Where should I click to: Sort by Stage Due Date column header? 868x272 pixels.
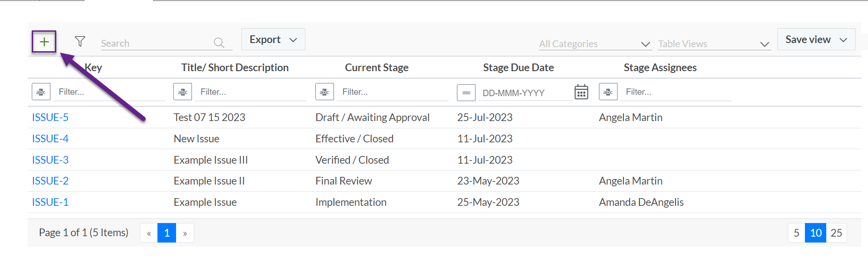[x=518, y=68]
